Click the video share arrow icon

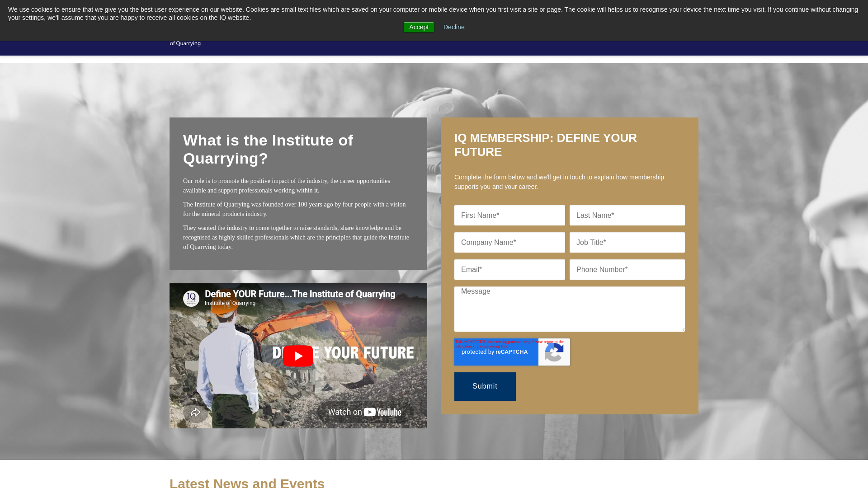[195, 412]
